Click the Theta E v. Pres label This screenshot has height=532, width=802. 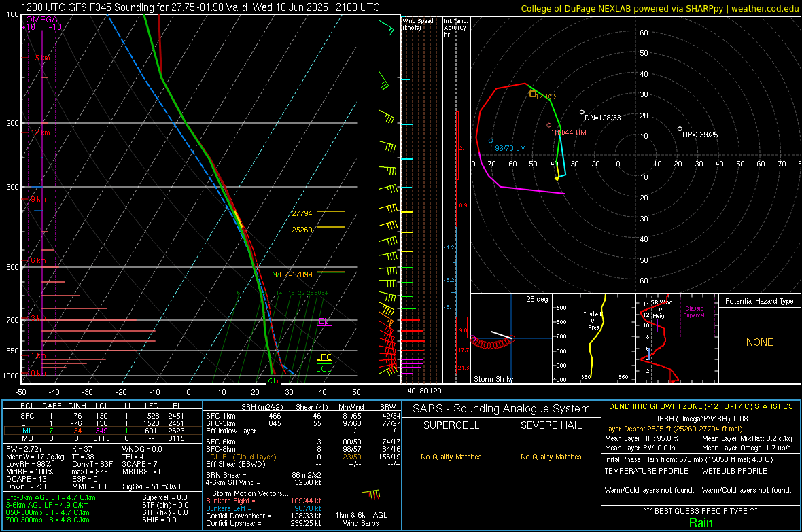pos(593,320)
